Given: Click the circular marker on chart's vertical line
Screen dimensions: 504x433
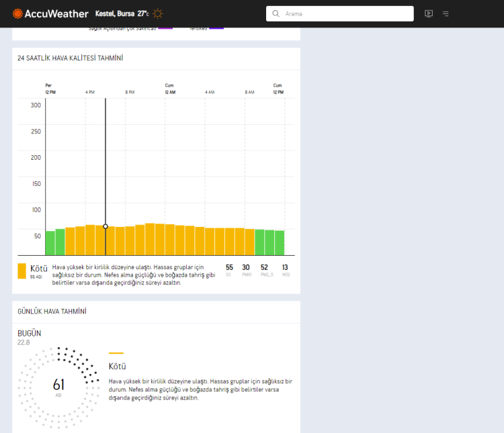Looking at the screenshot, I should pos(106,226).
